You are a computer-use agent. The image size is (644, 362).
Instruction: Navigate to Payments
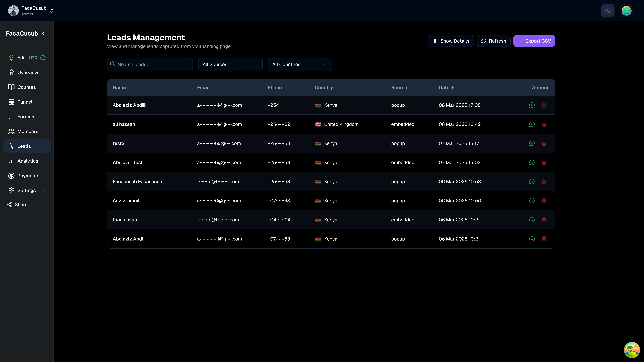click(x=26, y=176)
